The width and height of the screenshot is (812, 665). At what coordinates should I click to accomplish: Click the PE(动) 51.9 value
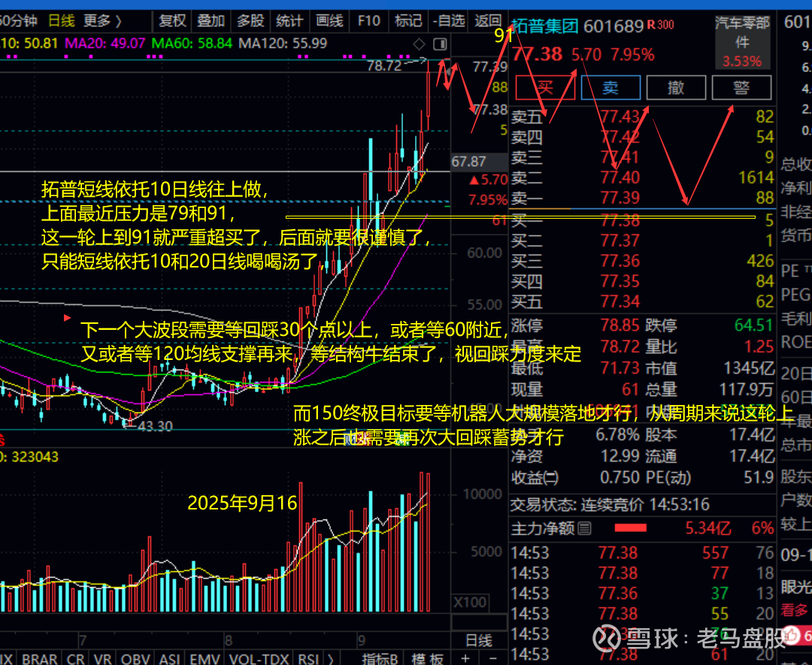pyautogui.click(x=759, y=476)
